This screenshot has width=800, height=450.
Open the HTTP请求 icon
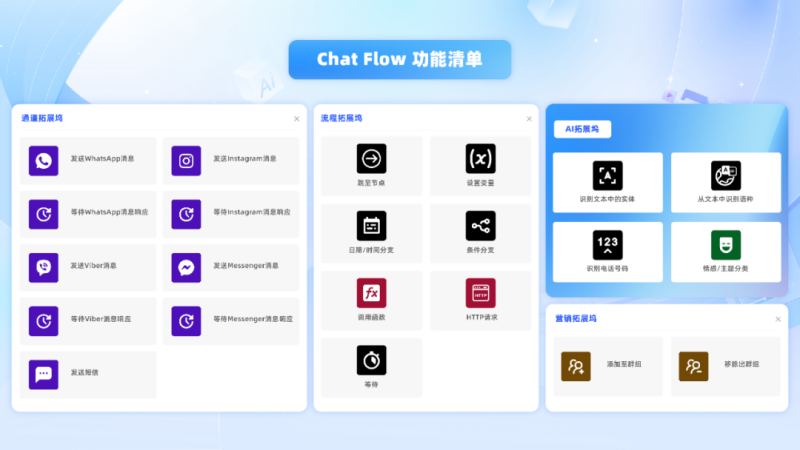[x=480, y=292]
